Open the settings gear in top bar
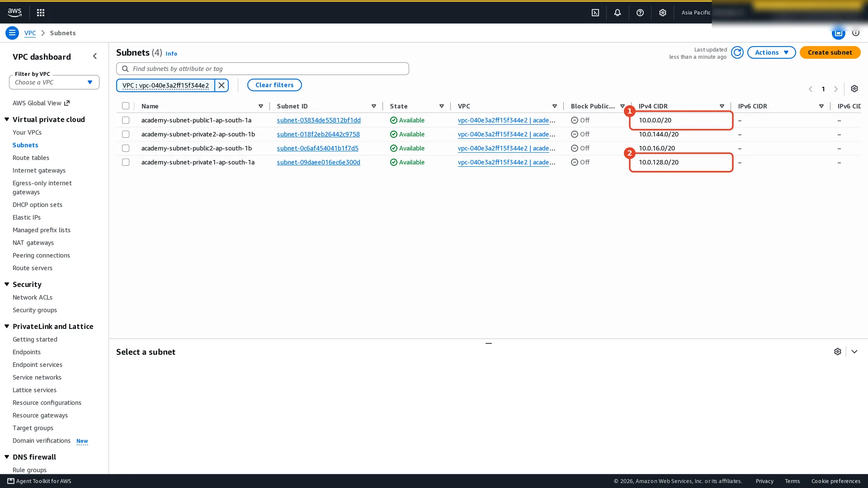The width and height of the screenshot is (868, 488). tap(663, 13)
